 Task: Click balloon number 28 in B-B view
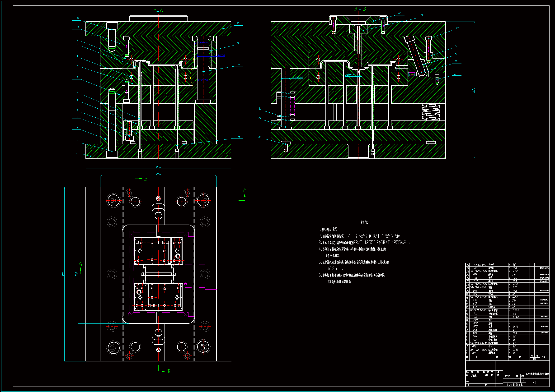click(399, 13)
